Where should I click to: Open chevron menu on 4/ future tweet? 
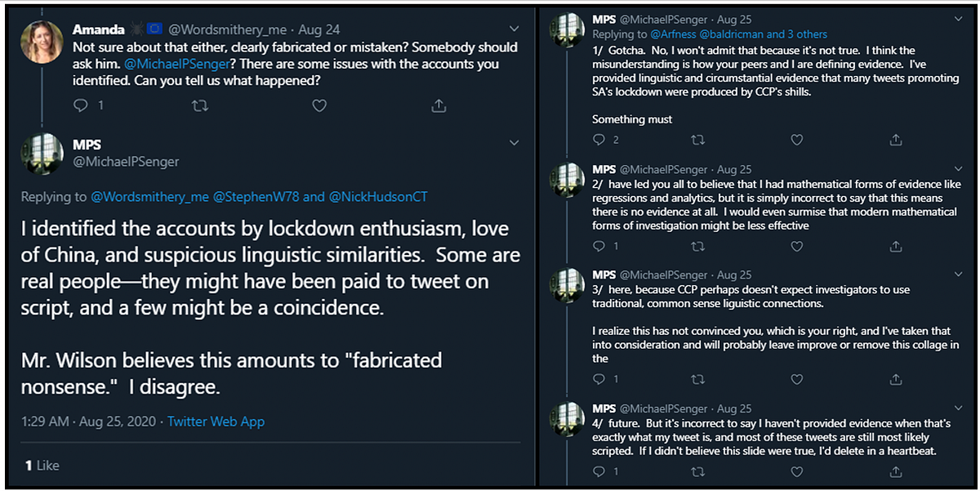(956, 408)
